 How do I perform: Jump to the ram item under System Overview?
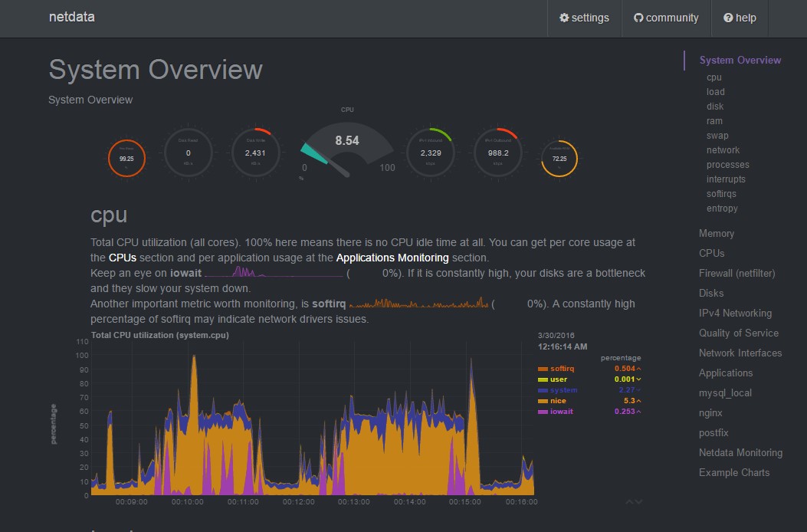(x=714, y=121)
